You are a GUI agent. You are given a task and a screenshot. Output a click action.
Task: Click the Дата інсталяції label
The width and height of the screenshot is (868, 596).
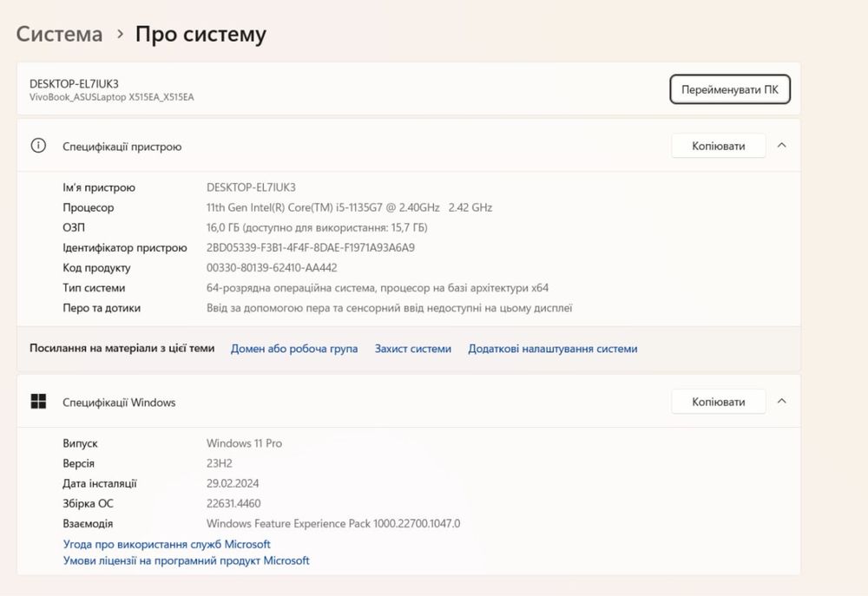100,484
